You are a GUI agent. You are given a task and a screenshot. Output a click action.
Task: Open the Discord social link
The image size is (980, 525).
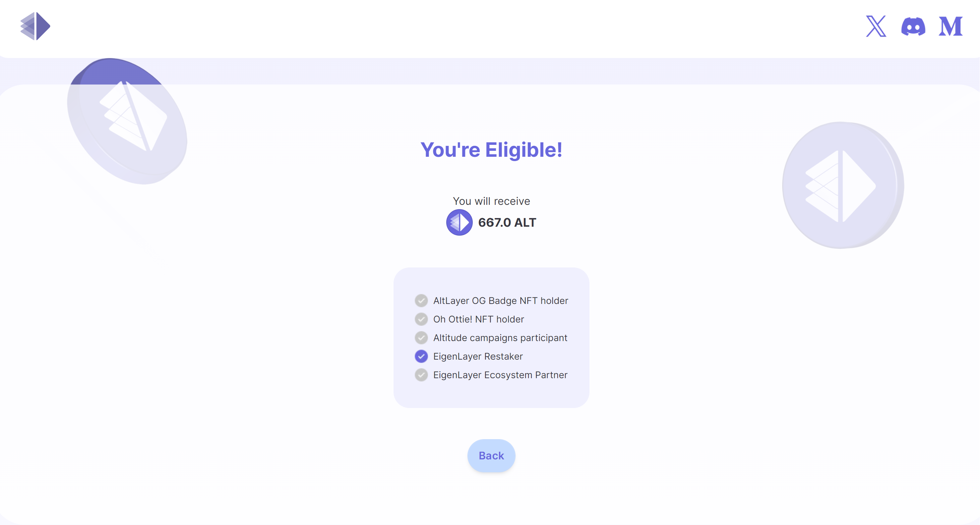pos(913,26)
